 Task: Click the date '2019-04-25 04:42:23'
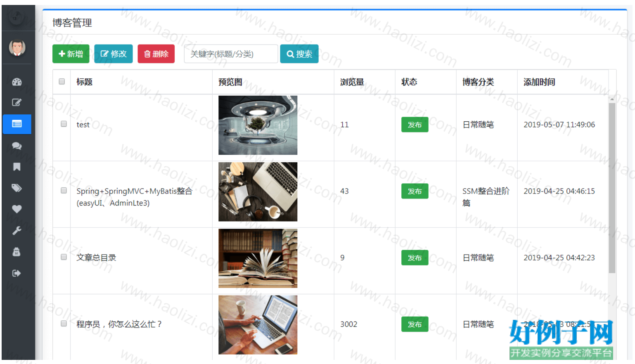pos(559,258)
